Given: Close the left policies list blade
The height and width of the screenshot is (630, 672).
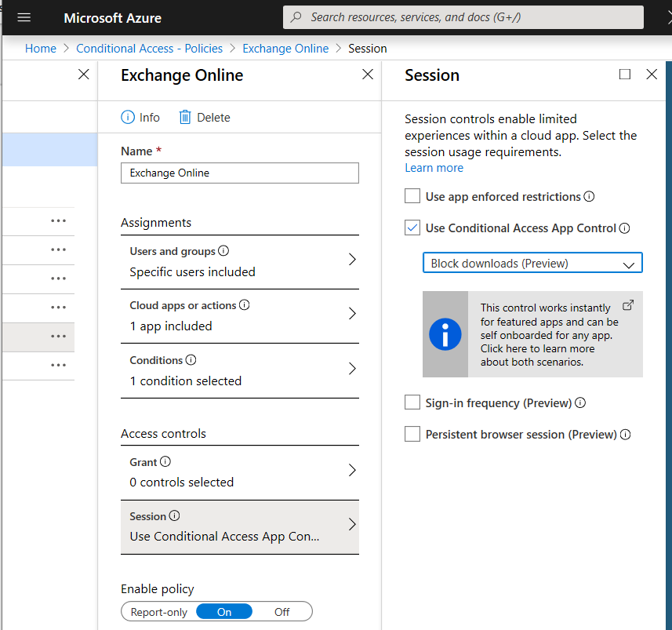Looking at the screenshot, I should [x=84, y=75].
